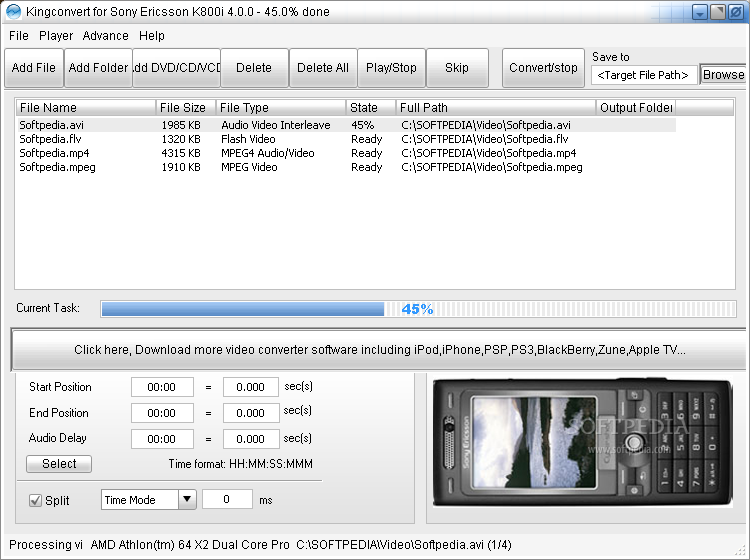
Task: Click the Browse button
Action: pos(723,75)
